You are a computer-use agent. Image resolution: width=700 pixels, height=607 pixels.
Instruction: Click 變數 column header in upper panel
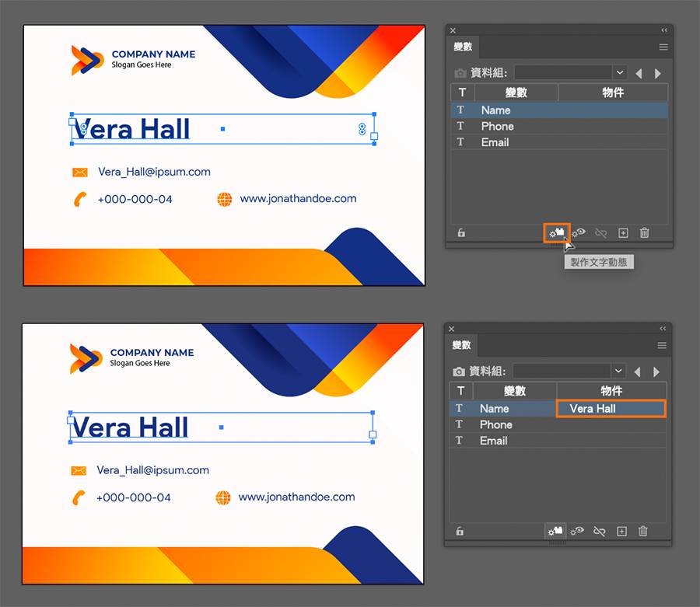pyautogui.click(x=516, y=92)
